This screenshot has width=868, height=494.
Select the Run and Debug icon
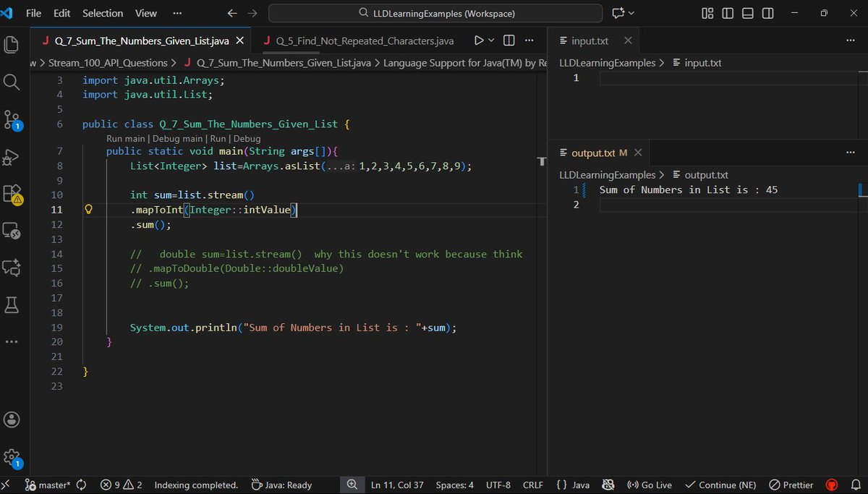coord(12,158)
